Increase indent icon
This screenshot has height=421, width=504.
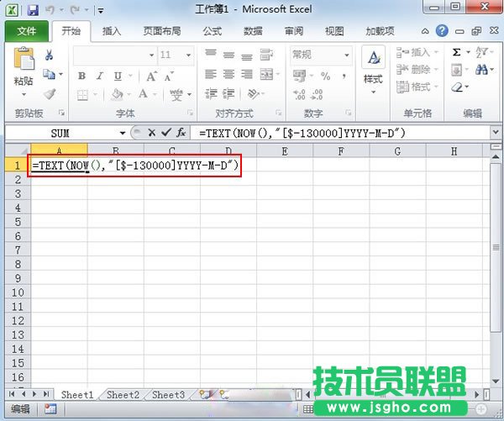[228, 94]
